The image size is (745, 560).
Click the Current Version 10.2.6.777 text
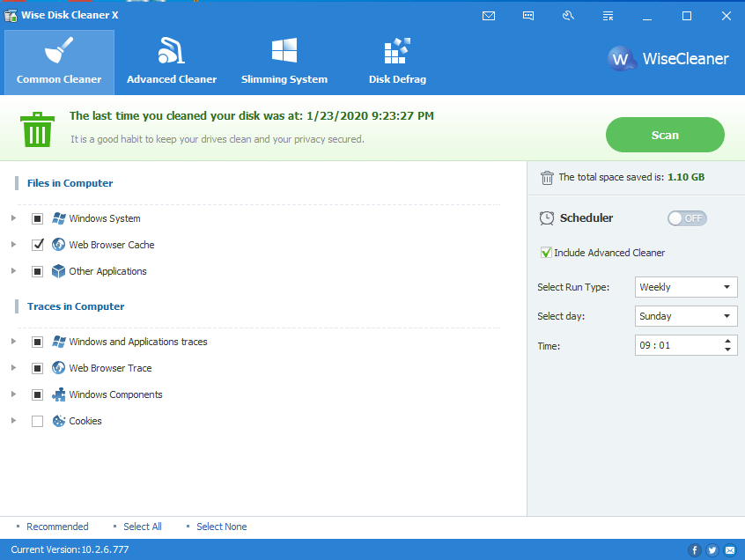click(x=70, y=549)
